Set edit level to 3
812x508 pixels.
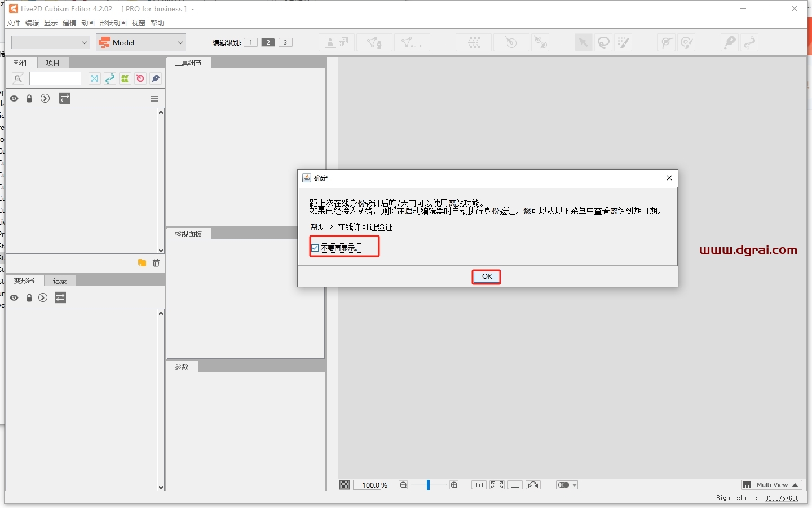point(286,42)
